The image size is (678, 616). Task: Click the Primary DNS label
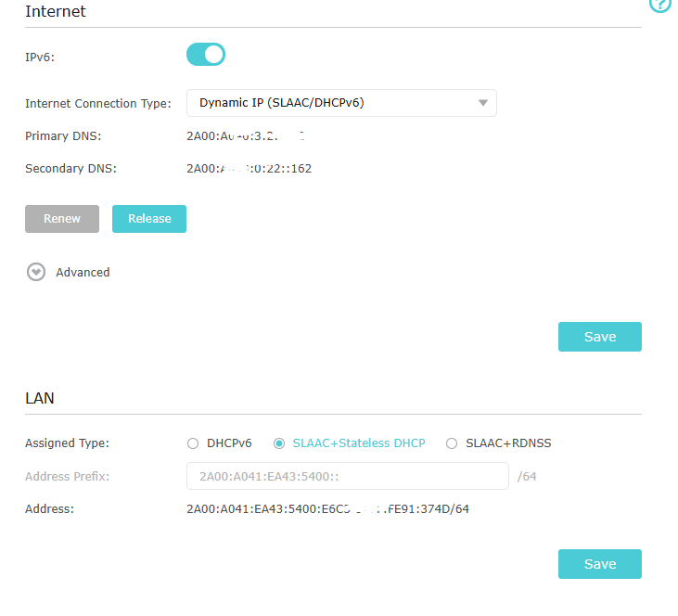point(63,135)
